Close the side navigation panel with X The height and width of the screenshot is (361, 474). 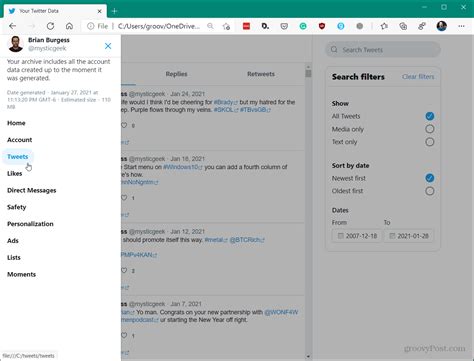point(108,46)
